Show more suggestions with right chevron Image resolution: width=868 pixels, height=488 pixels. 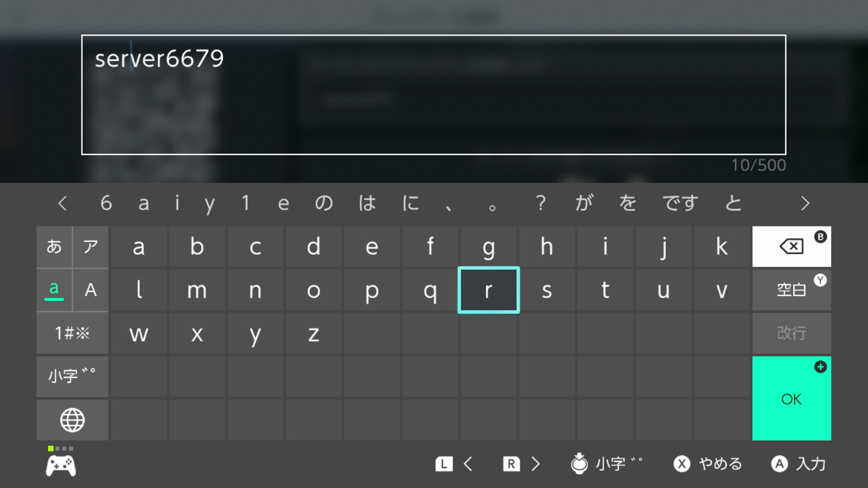805,203
